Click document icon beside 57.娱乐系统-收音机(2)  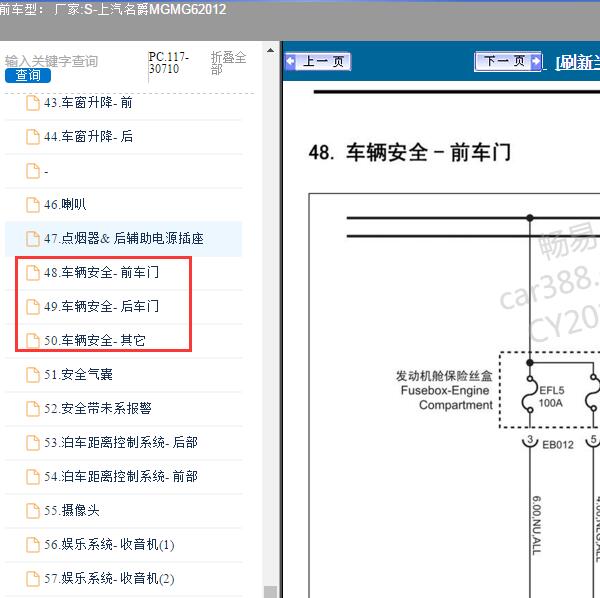click(33, 579)
